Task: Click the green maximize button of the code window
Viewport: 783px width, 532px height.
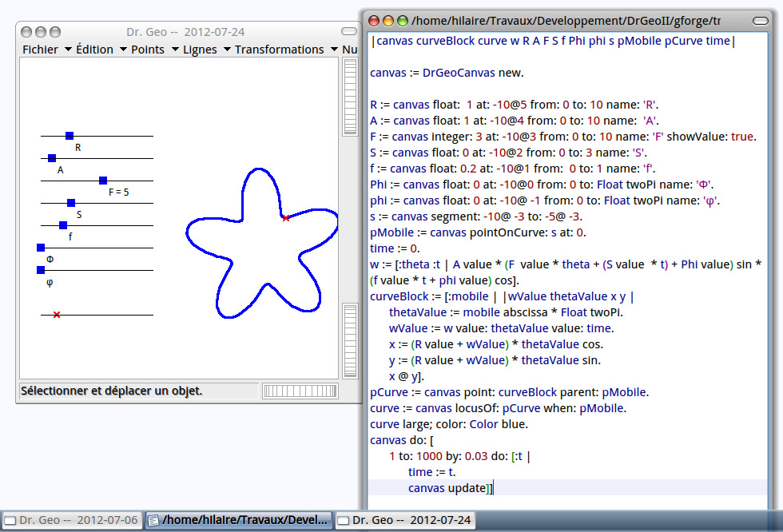Action: point(403,21)
